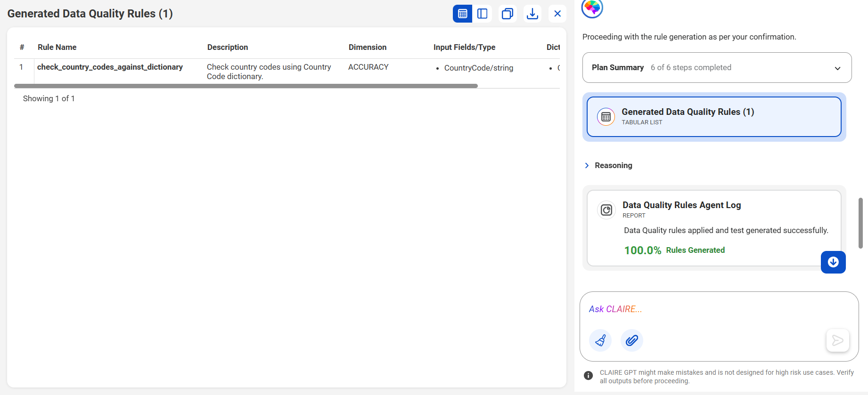Select rule check_country_codes_against_dictionary
The width and height of the screenshot is (868, 395).
tap(110, 67)
